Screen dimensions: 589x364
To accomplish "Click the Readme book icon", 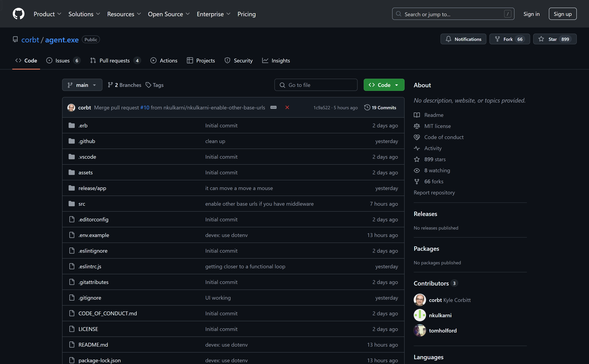I will 417,115.
